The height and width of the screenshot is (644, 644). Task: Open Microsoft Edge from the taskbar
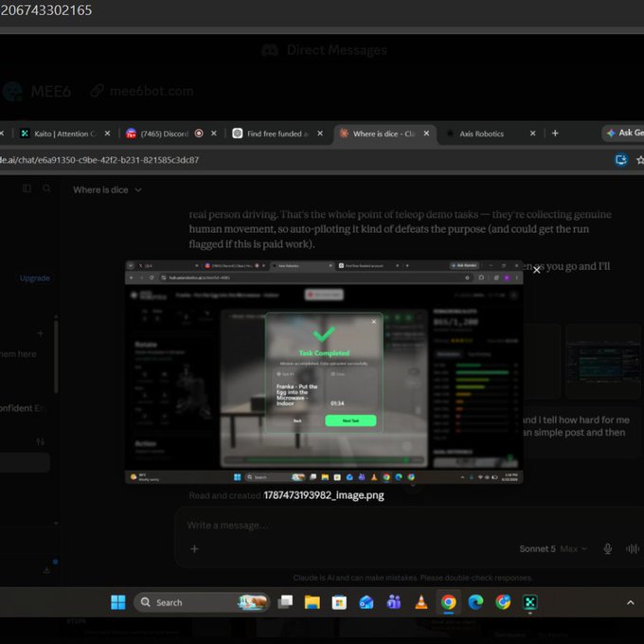(x=475, y=602)
